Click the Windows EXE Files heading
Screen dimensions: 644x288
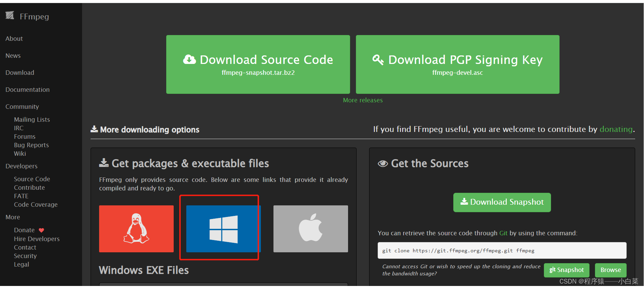pyautogui.click(x=144, y=270)
